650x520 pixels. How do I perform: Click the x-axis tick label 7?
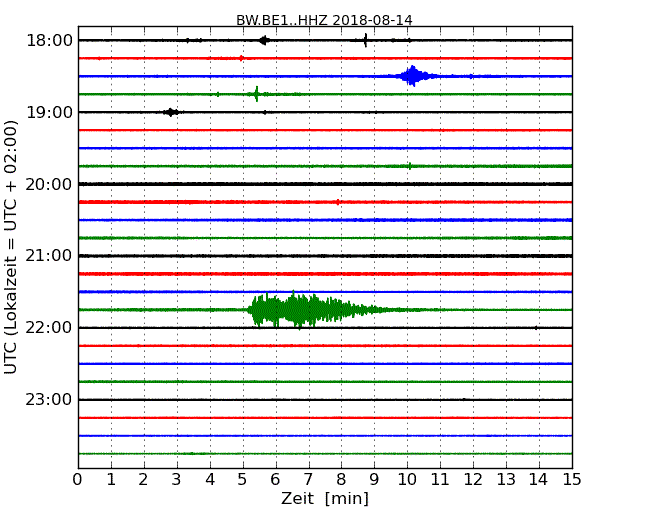pyautogui.click(x=308, y=480)
